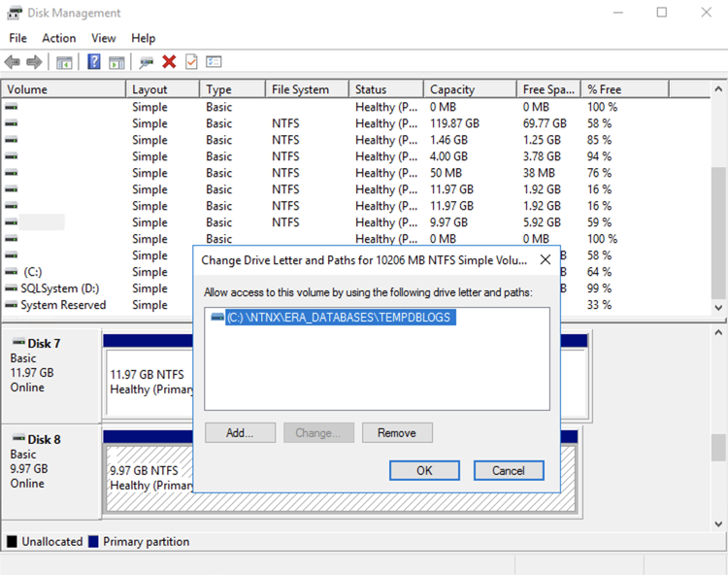Select the 4.00 GB capacity cell

click(x=448, y=156)
